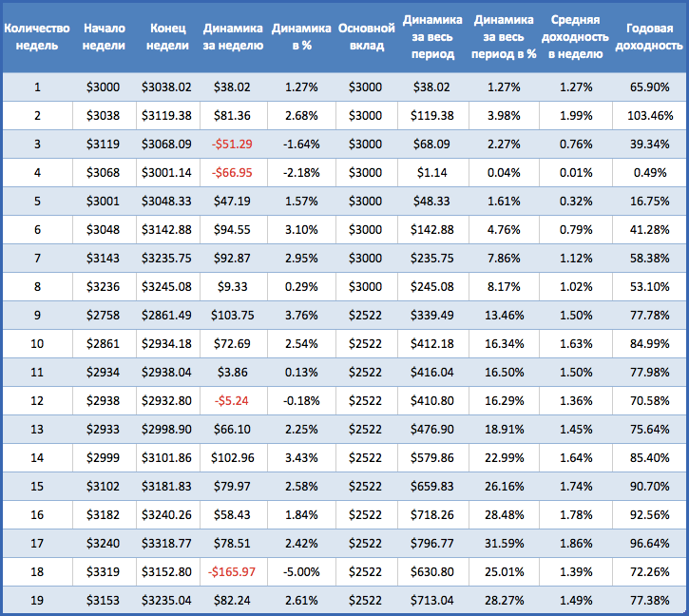This screenshot has width=689, height=616.
Task: Click the 'Годовая доходность' column header
Action: coord(649,36)
